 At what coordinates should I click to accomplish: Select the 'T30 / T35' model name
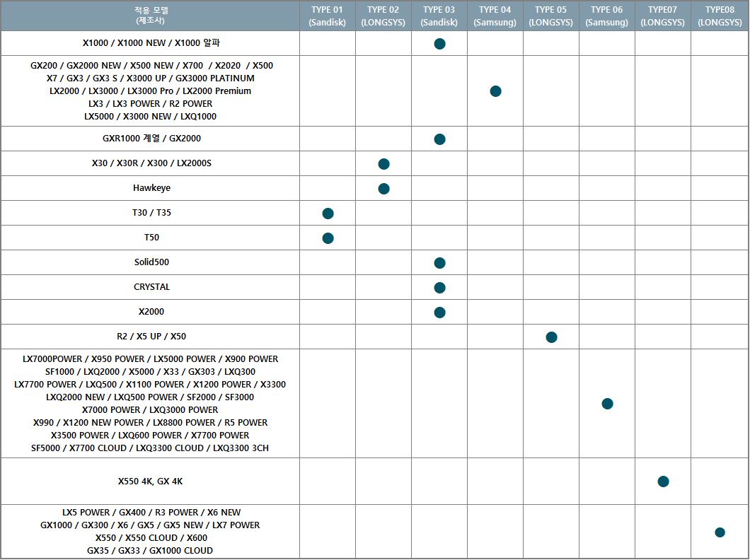click(x=151, y=213)
